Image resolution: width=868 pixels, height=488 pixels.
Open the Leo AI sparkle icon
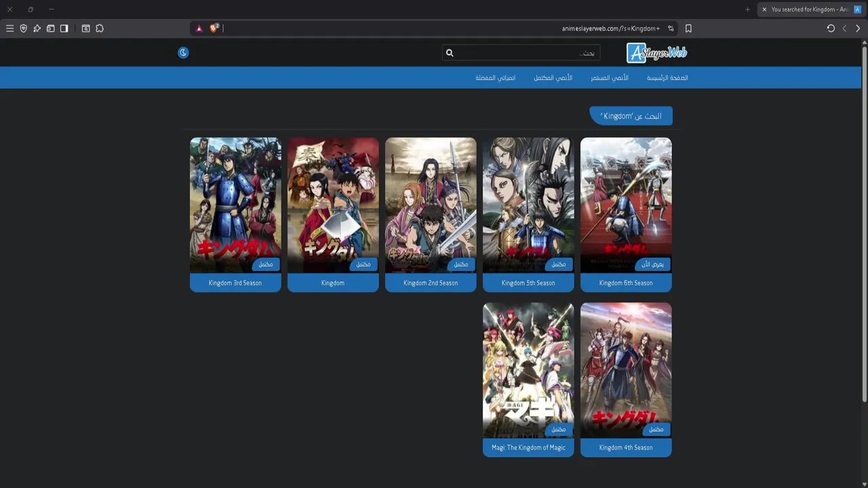pyautogui.click(x=37, y=28)
